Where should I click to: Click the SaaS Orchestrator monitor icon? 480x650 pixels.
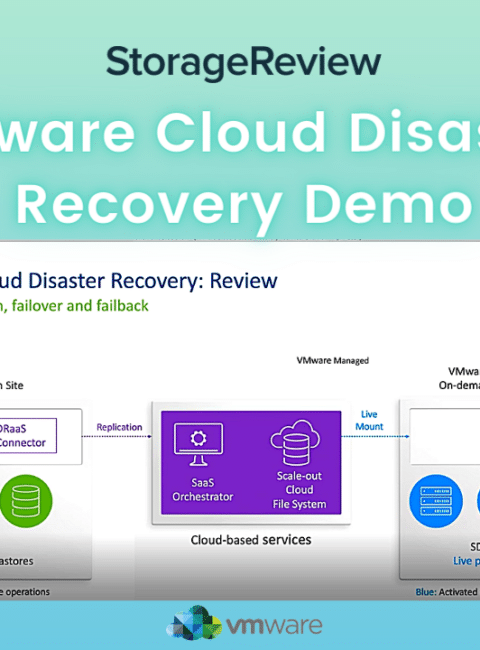pos(199,444)
